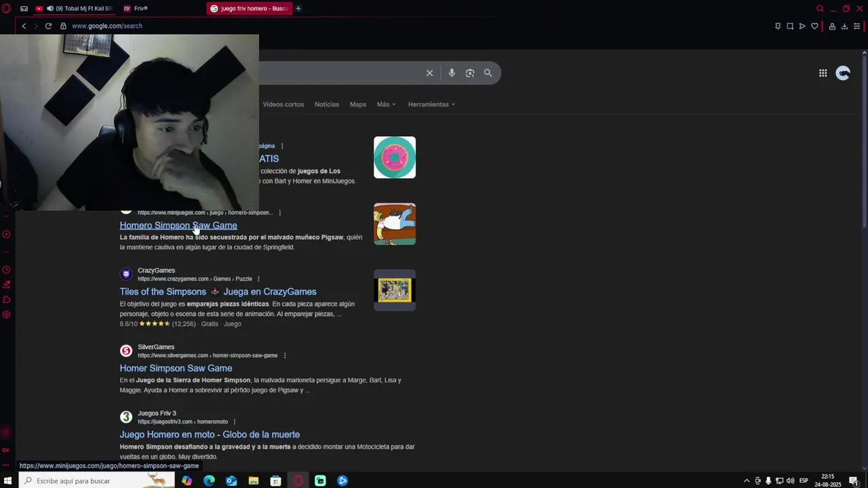868x488 pixels.
Task: Open Outlook from the taskbar
Action: tap(231, 481)
